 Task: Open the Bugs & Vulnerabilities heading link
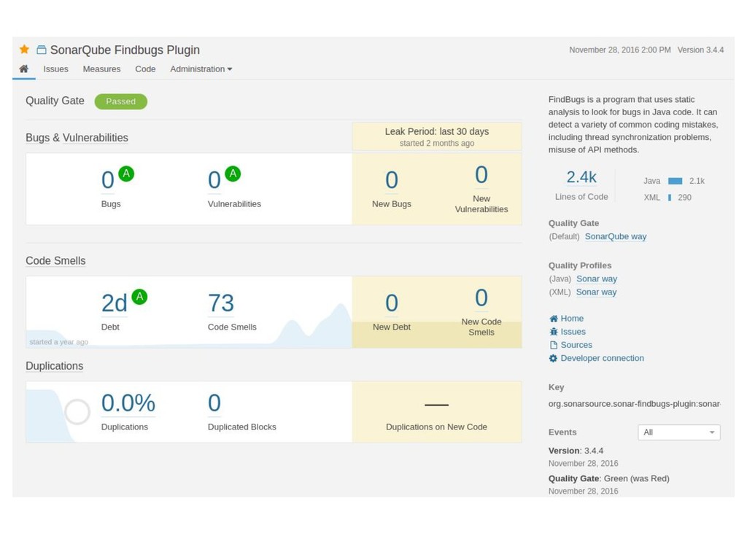click(77, 138)
